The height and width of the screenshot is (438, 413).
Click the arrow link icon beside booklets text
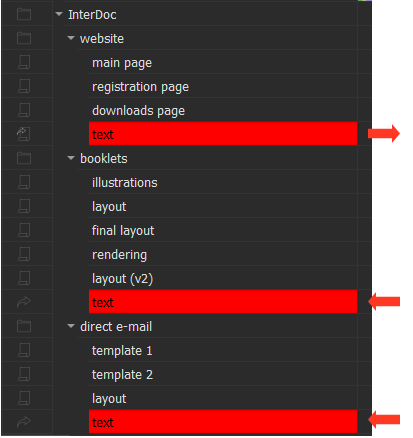(x=24, y=302)
